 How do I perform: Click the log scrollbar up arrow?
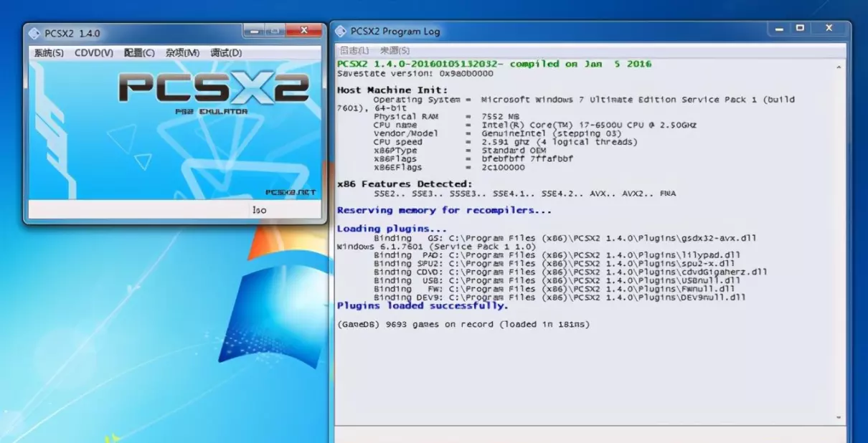[839, 67]
